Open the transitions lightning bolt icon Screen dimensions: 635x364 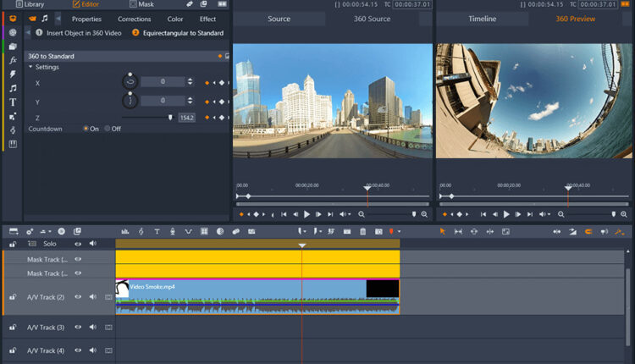click(13, 74)
